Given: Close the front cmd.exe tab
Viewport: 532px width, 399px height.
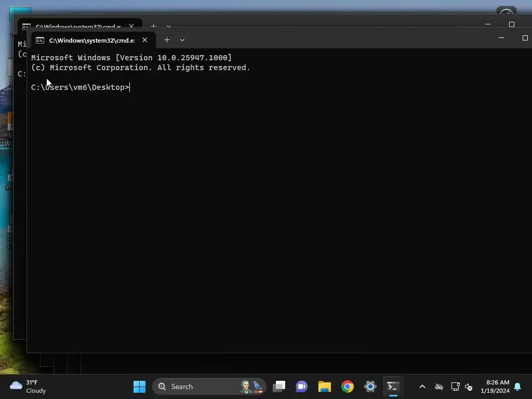Looking at the screenshot, I should coord(145,40).
